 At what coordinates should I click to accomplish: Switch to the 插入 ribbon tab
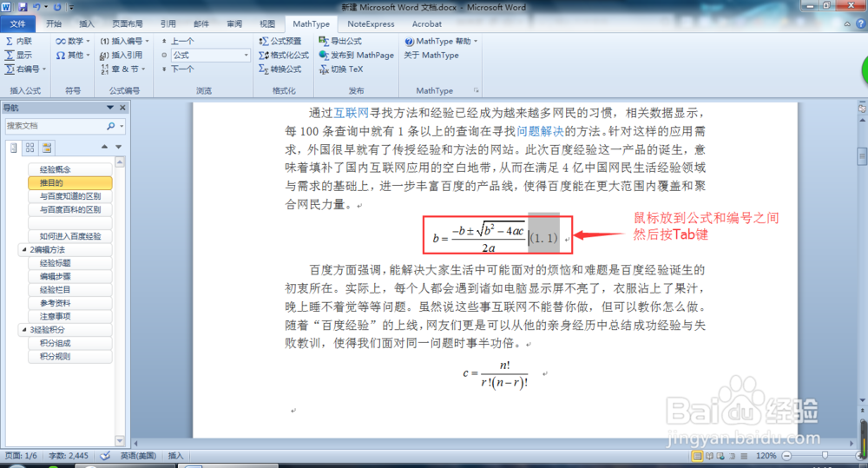pos(87,23)
